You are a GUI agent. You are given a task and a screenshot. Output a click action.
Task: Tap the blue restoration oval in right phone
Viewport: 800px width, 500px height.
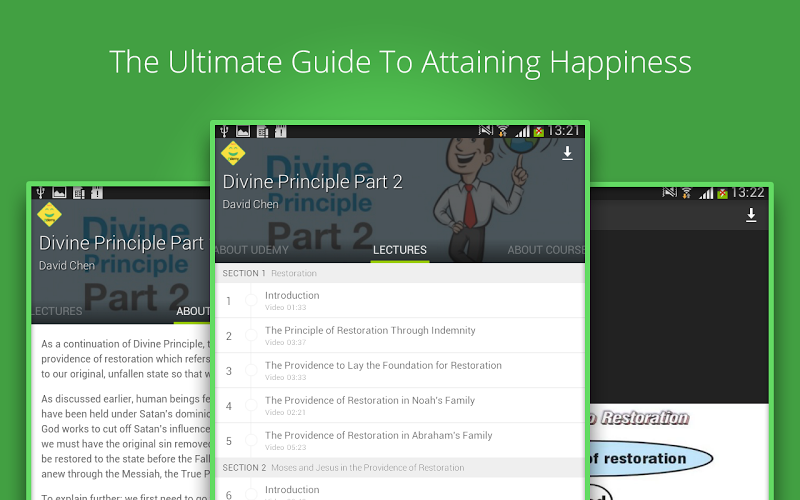[652, 458]
